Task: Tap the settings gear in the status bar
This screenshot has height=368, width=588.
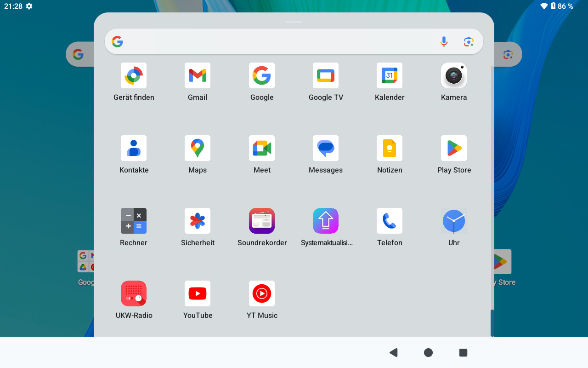Action: (29, 6)
